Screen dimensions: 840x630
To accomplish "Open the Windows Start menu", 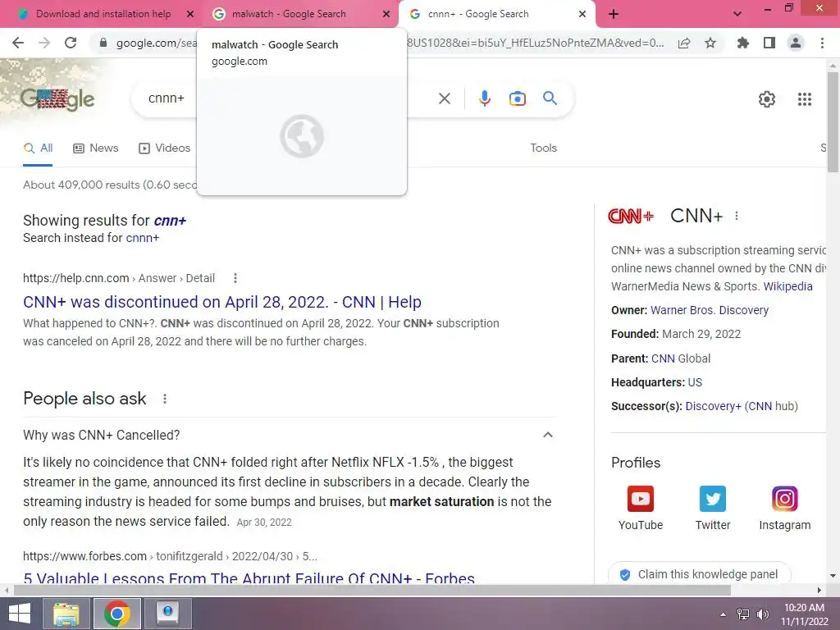I will (x=20, y=614).
